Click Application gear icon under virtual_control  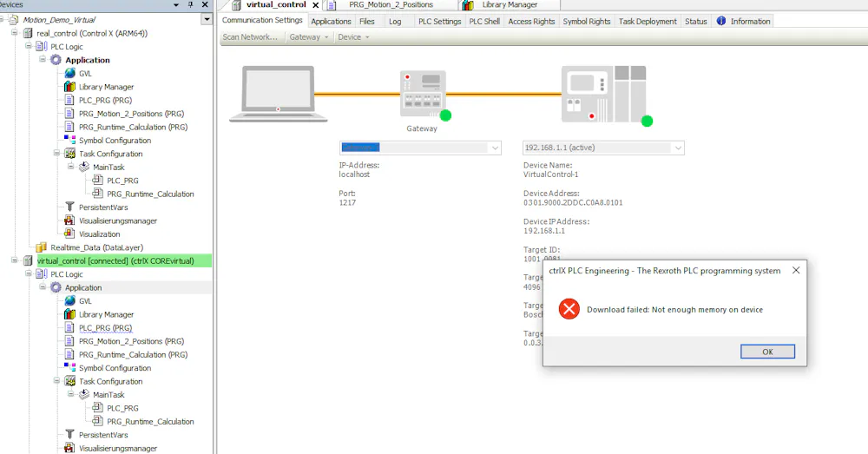56,287
